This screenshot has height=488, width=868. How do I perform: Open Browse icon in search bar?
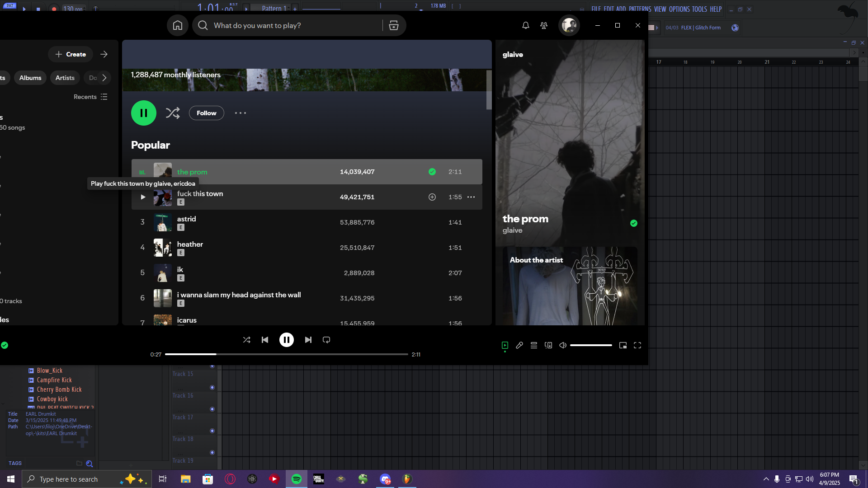tap(394, 25)
